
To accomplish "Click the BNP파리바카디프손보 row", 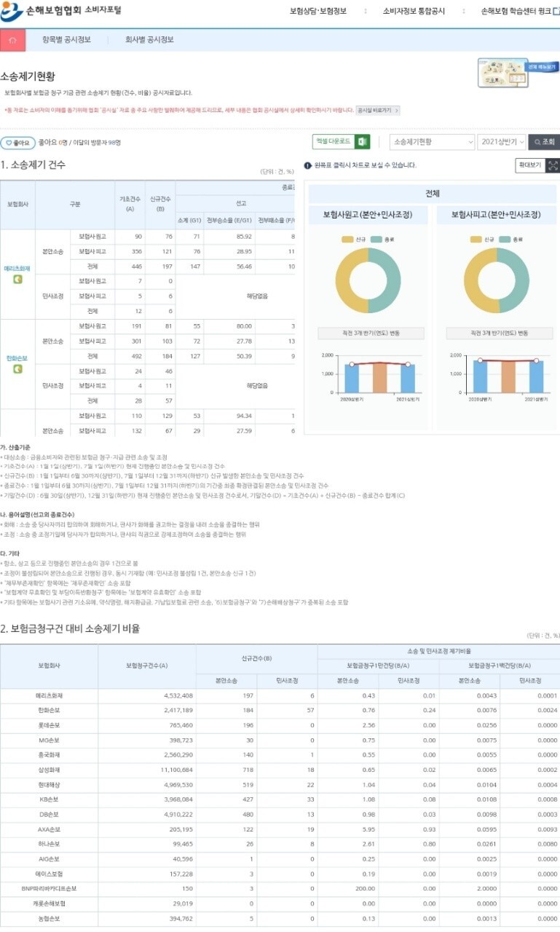I will point(280,888).
